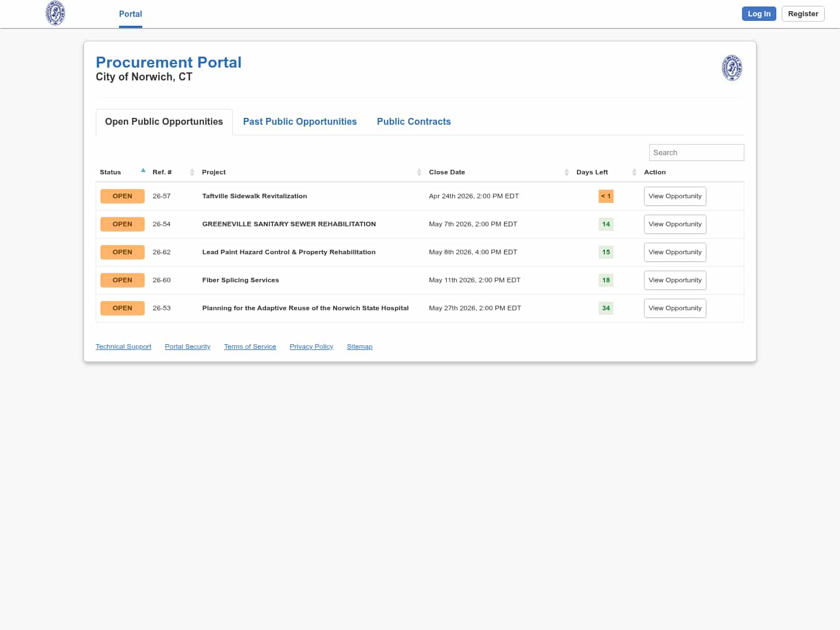Switch to Past Public Opportunities tab
The image size is (840, 630).
(x=300, y=122)
